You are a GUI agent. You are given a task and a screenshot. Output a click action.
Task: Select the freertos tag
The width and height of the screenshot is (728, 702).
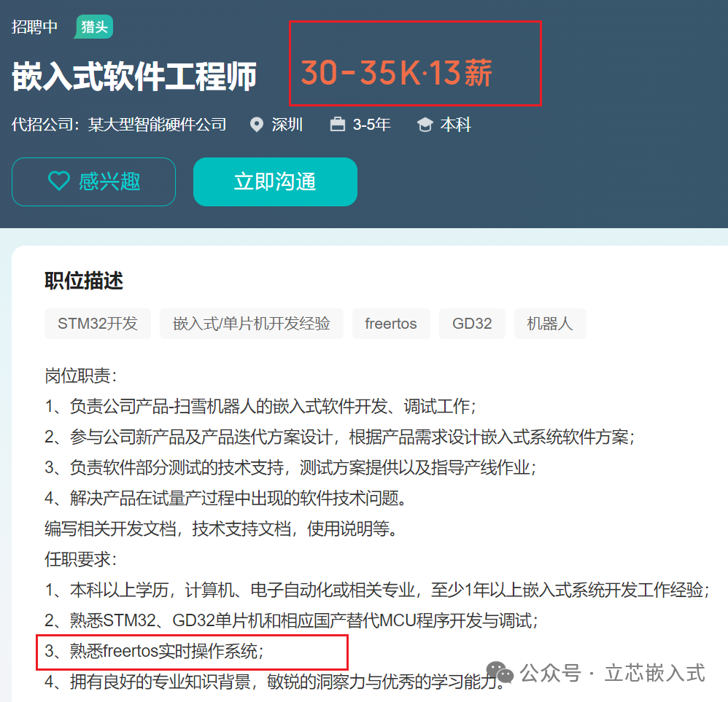coord(391,324)
